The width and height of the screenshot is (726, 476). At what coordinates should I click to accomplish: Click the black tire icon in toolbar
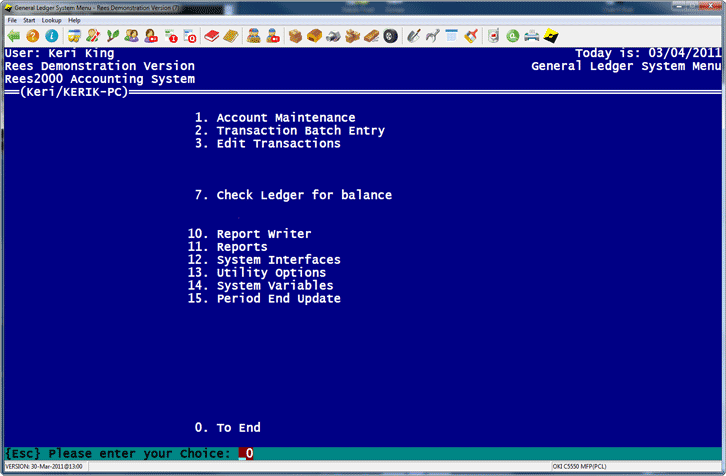point(390,36)
